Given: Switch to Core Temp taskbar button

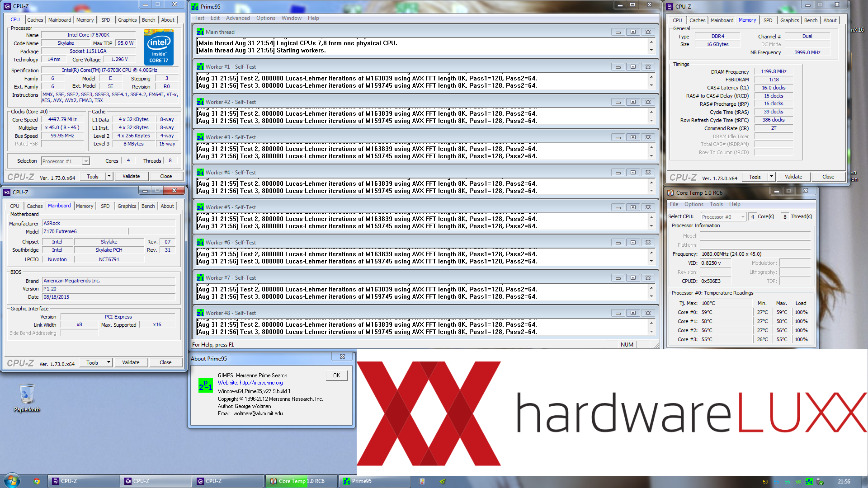Looking at the screenshot, I should [301, 481].
